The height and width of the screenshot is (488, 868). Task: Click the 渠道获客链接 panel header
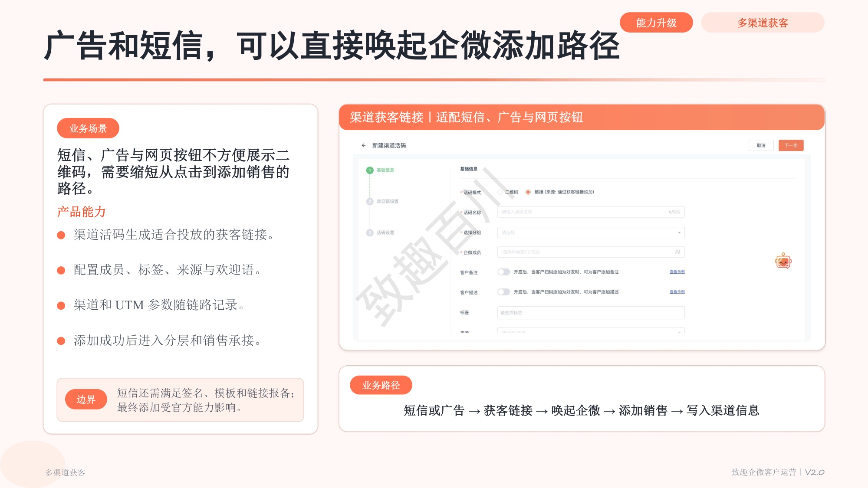point(582,117)
